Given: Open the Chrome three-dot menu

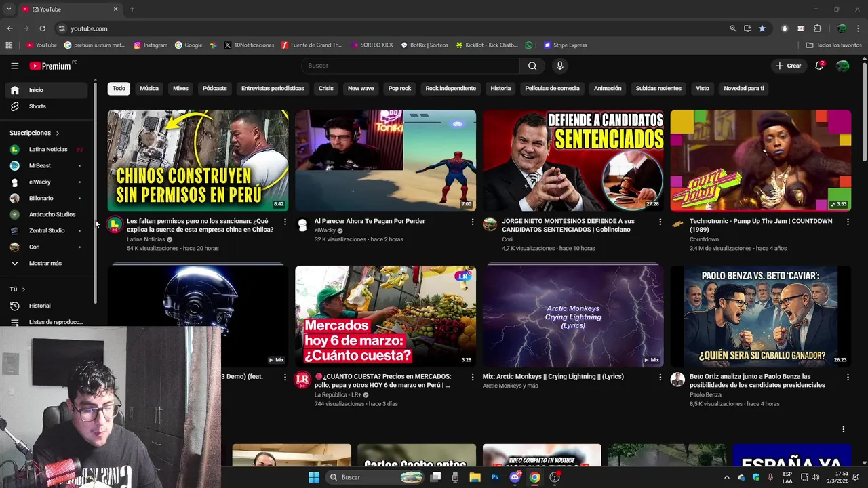Looking at the screenshot, I should 859,28.
